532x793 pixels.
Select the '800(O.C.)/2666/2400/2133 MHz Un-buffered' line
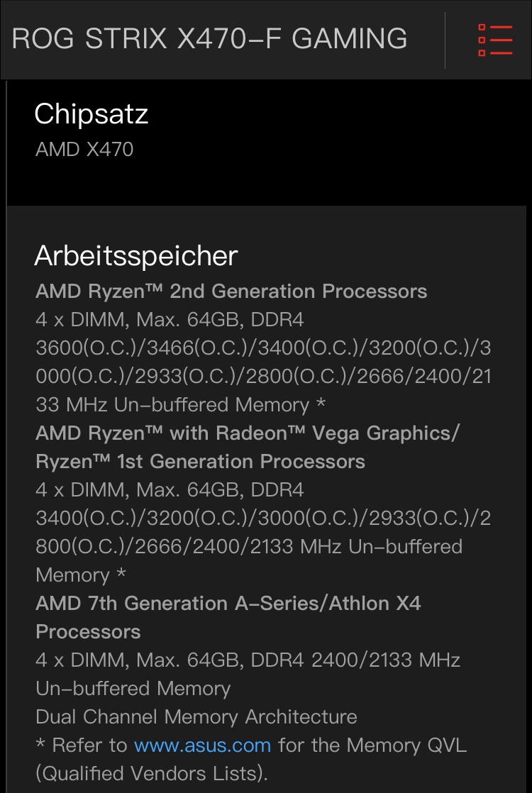(x=249, y=547)
